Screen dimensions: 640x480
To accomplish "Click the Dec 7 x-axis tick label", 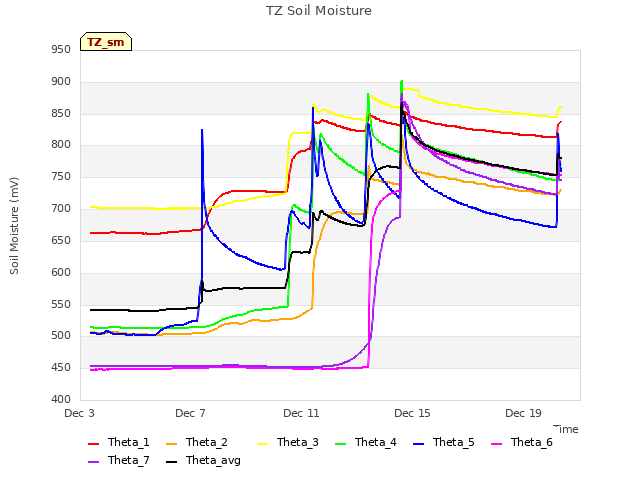I will [190, 413].
